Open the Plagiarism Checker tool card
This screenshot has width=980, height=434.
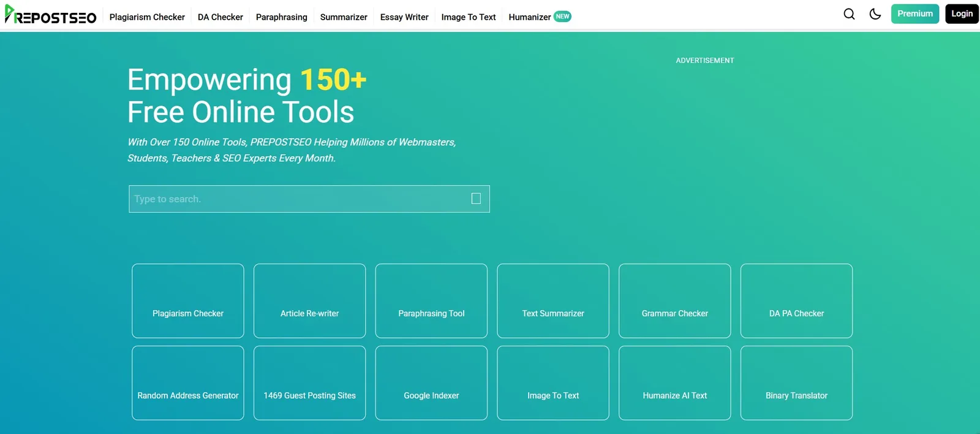click(188, 301)
